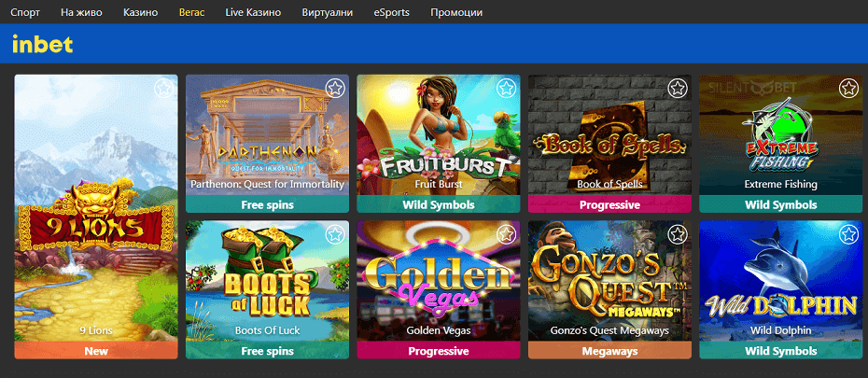The width and height of the screenshot is (868, 378).
Task: Star the Parthenon: Quest for Immortality game
Action: [335, 89]
